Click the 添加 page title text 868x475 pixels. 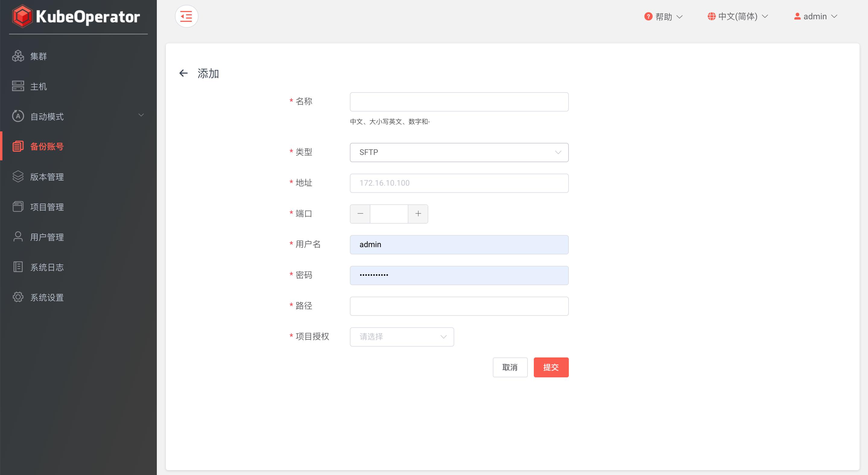pyautogui.click(x=208, y=73)
